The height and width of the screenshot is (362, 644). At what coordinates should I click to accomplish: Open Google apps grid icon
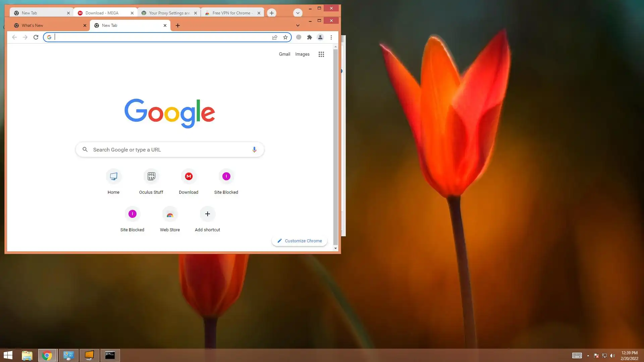coord(321,54)
